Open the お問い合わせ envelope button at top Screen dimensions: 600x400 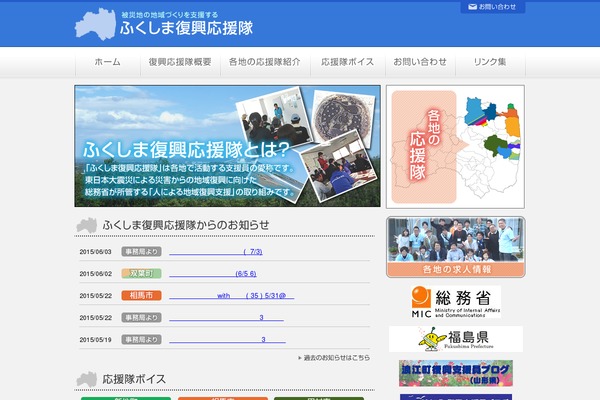tap(492, 7)
